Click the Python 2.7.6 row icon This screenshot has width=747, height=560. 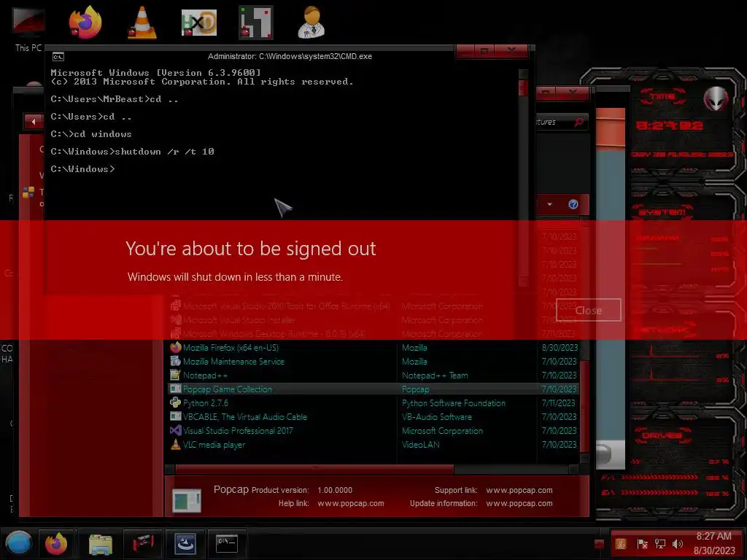point(175,402)
